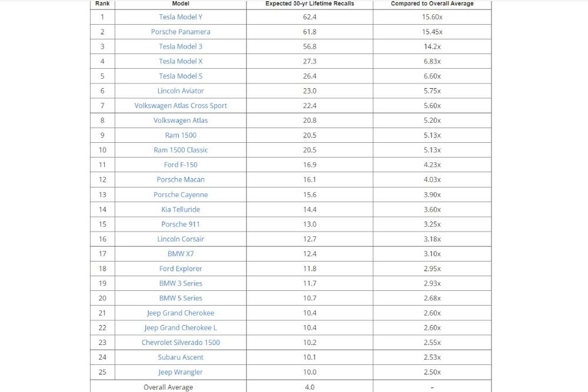The height and width of the screenshot is (392, 588).
Task: Open the Lincoln Corsair link
Action: 181,239
